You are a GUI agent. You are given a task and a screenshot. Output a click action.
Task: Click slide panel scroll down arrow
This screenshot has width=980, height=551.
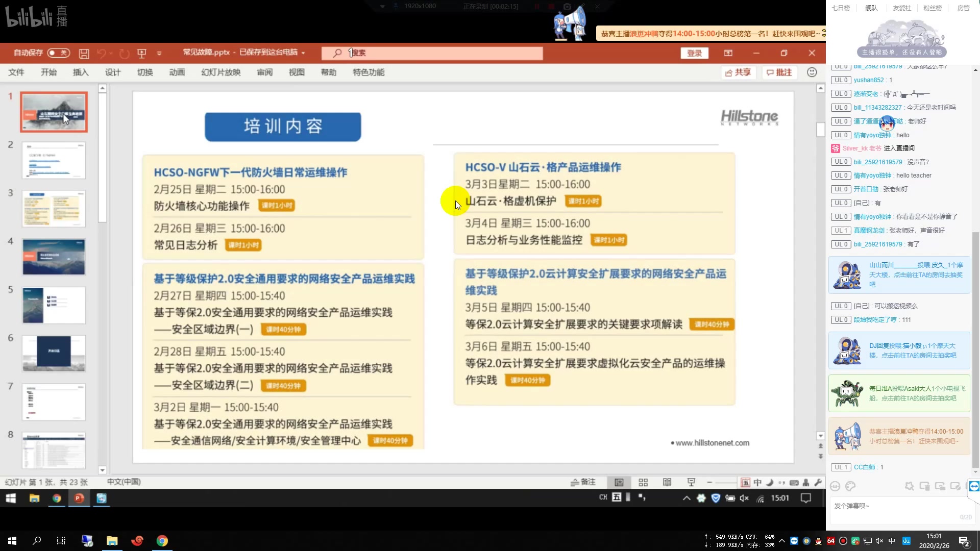click(x=102, y=470)
